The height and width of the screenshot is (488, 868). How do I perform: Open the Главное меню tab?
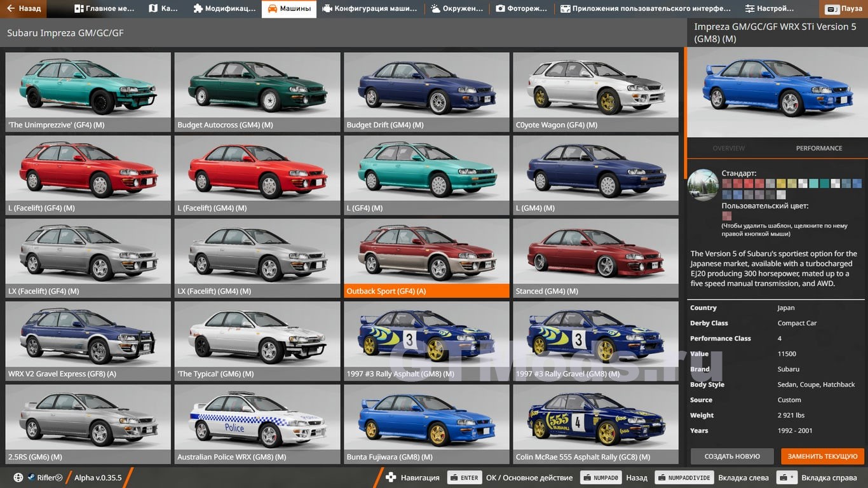(104, 9)
